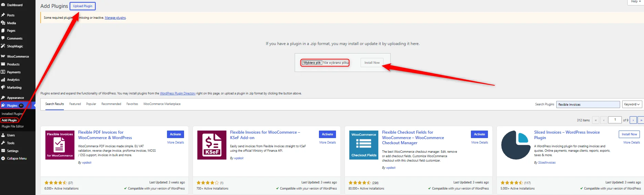Switch to Search Results tab

[x=55, y=104]
